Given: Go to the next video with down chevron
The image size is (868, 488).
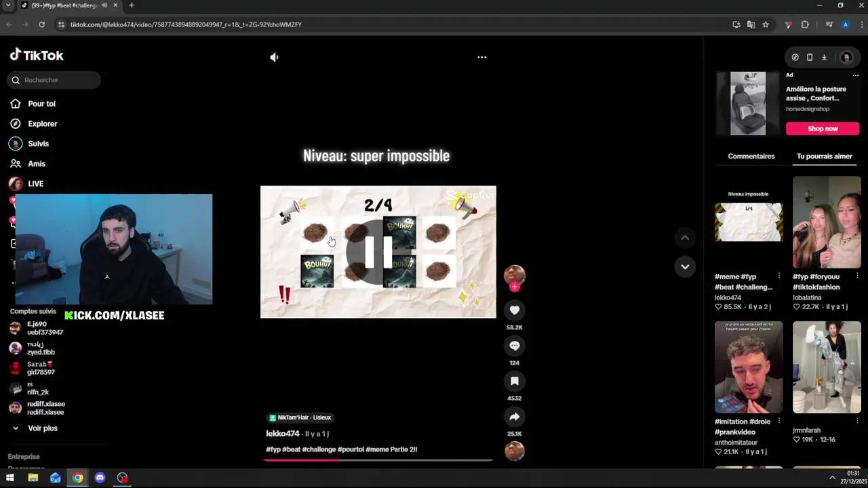Looking at the screenshot, I should pos(685,266).
